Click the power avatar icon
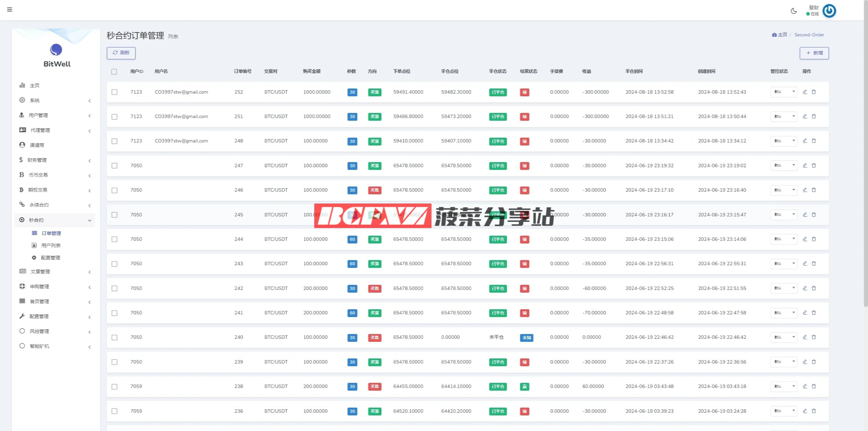This screenshot has width=868, height=431. 829,11
